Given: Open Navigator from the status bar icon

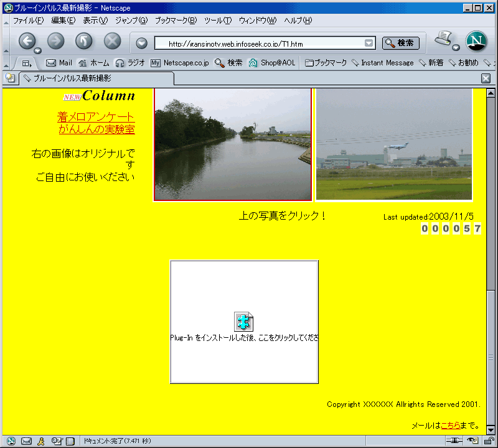Looking at the screenshot, I should click(x=11, y=441).
